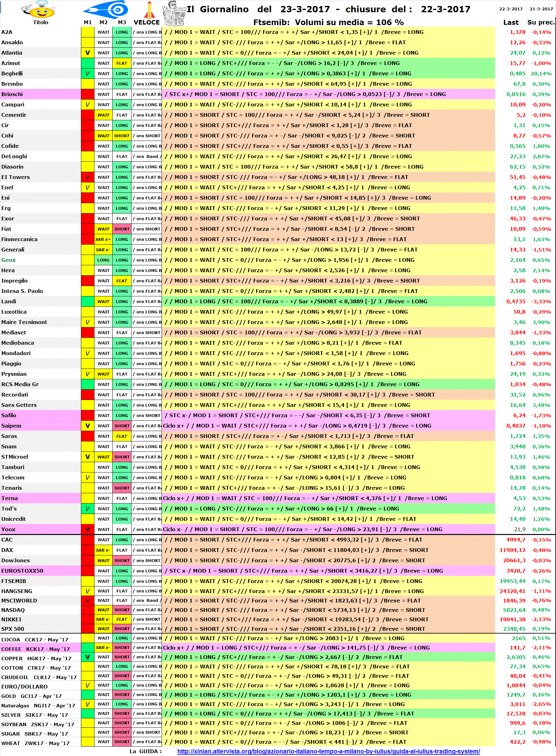The width and height of the screenshot is (556, 756).
Task: Select the Titolo column header
Action: coord(41,22)
